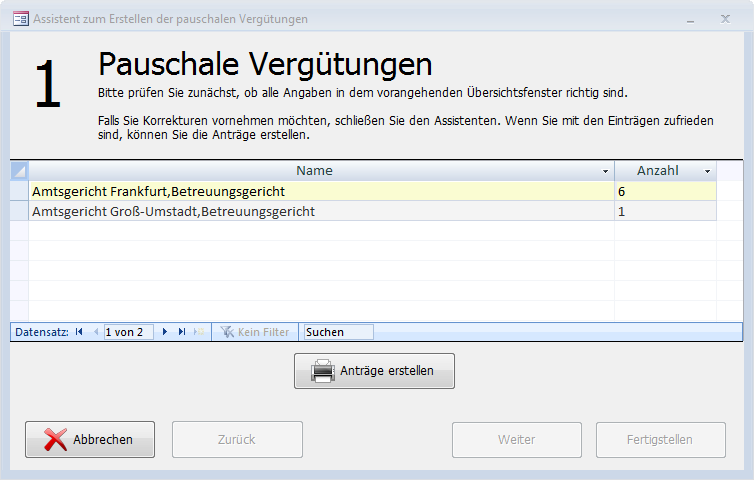Viewport: 754px width, 480px height.
Task: Open the Name column dropdown arrow
Action: 605,171
